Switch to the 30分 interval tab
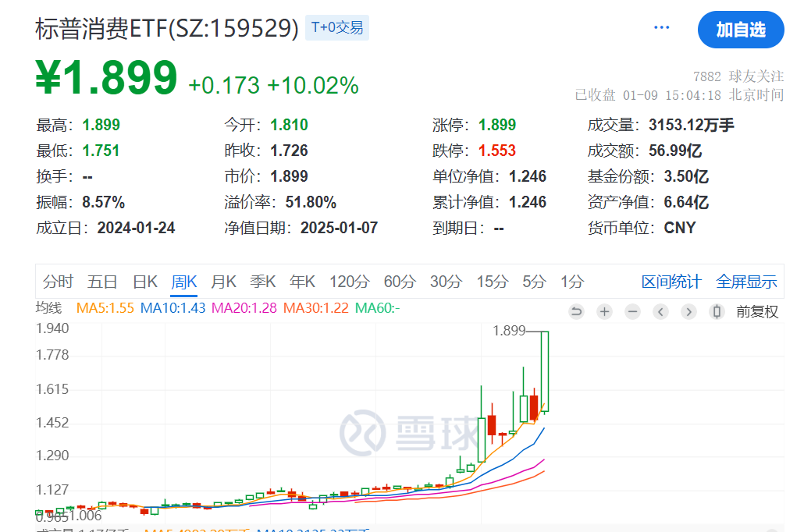The width and height of the screenshot is (804, 532). click(x=446, y=282)
